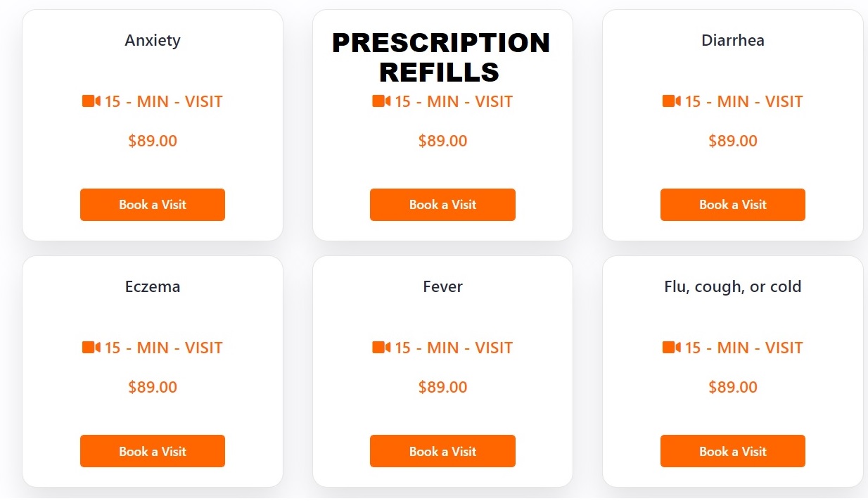Click 15 - MIN - VISIT text in Eczema card
This screenshot has width=868, height=501.
pos(163,348)
